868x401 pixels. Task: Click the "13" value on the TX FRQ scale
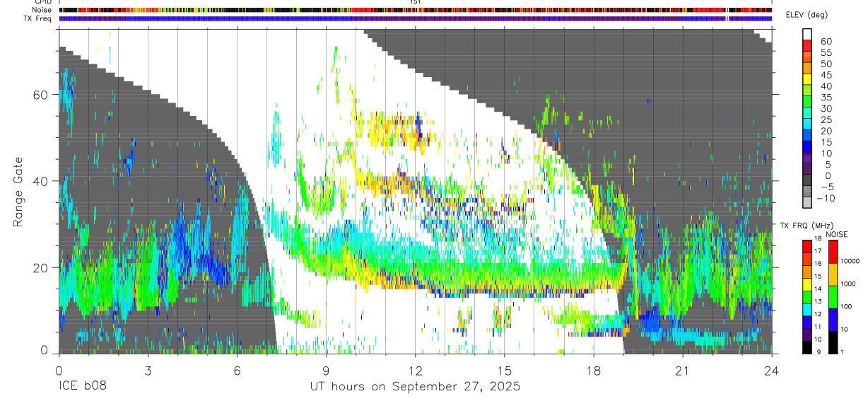point(818,302)
